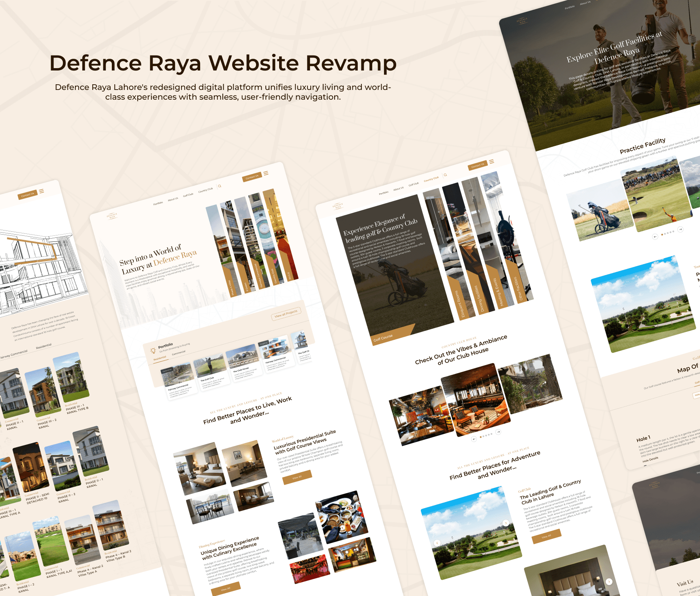Open hamburger menu on home page mockup
Viewport: 700px width, 596px height.
tap(266, 173)
